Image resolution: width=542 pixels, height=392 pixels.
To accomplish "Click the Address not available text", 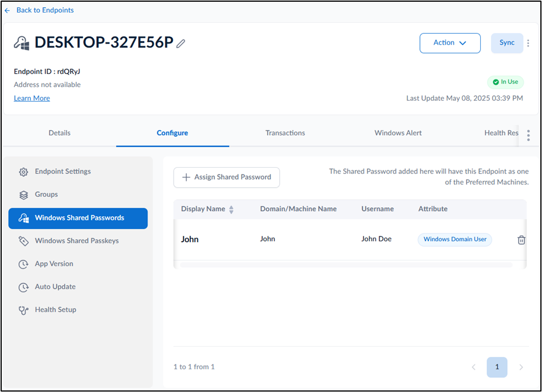I will [47, 85].
